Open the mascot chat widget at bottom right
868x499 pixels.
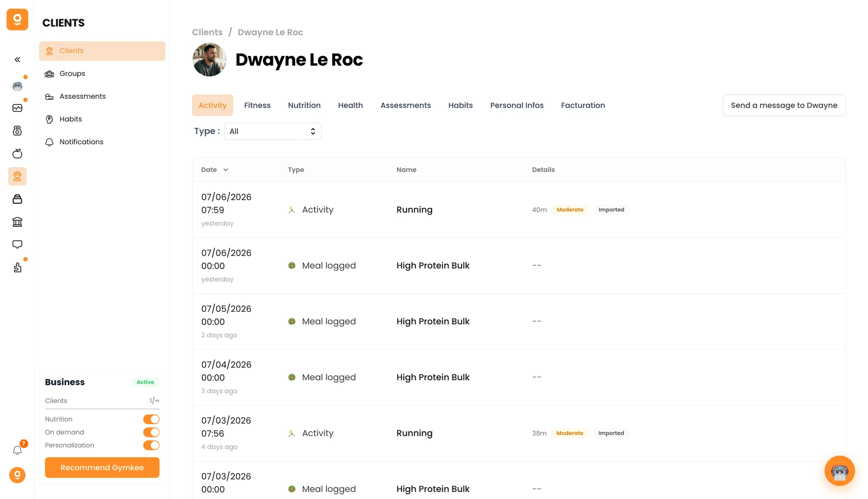pyautogui.click(x=840, y=471)
